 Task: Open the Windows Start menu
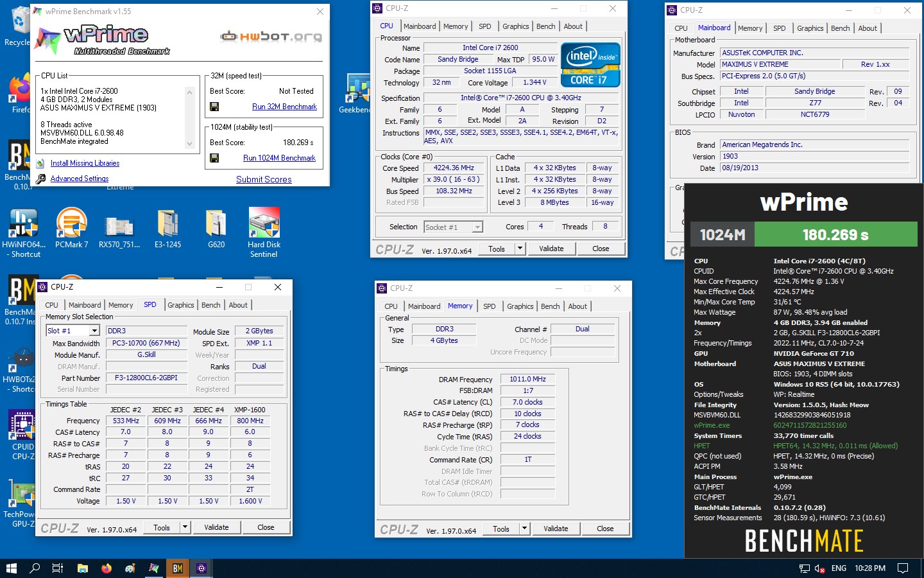11,568
